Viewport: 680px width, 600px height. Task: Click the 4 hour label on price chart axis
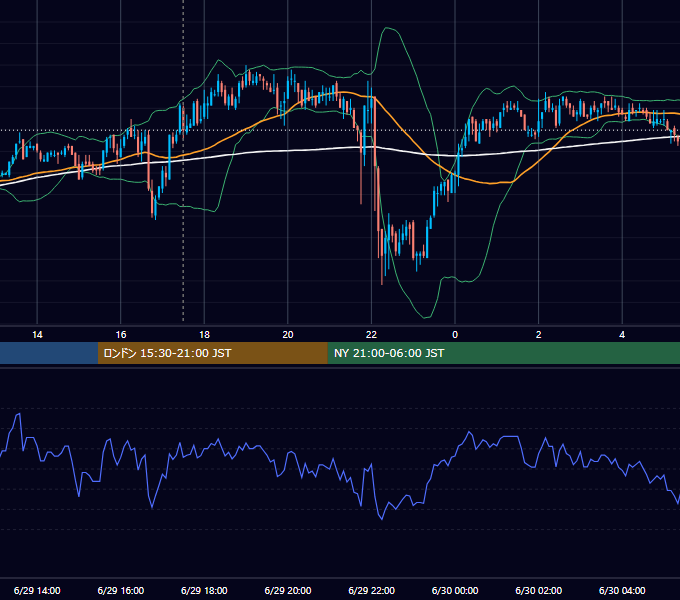coord(622,335)
